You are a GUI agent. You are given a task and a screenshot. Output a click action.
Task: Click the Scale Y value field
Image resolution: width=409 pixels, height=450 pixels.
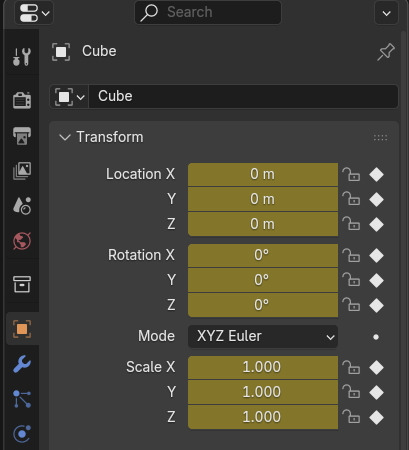pyautogui.click(x=263, y=392)
